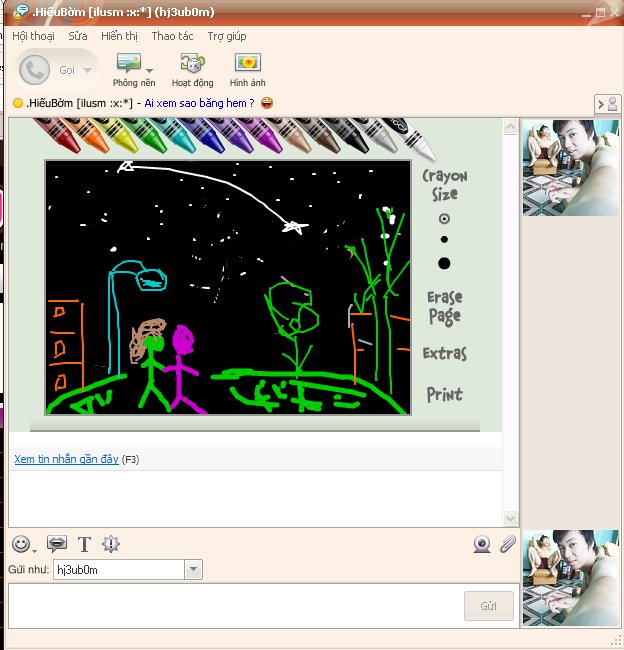
Task: Set crayon size to smallest dot
Action: point(444,218)
